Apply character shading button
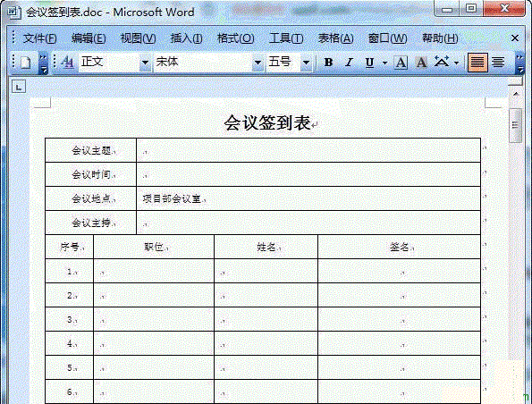 coord(421,63)
